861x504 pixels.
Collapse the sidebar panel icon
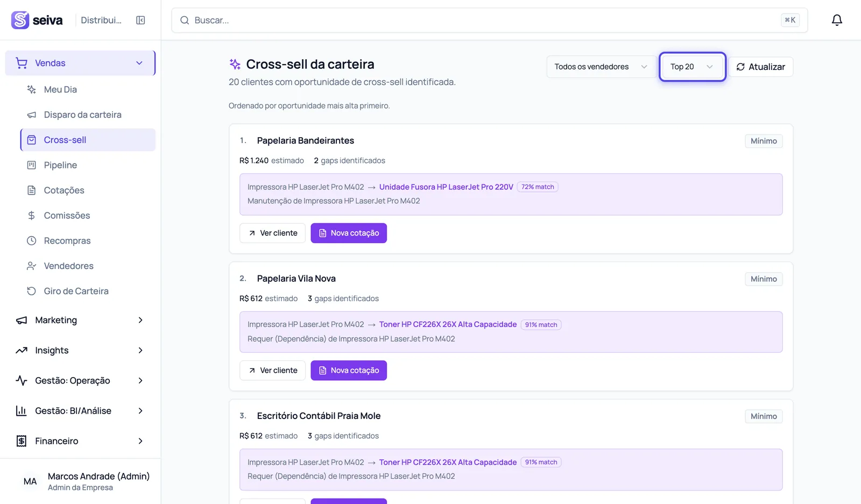[x=140, y=20]
